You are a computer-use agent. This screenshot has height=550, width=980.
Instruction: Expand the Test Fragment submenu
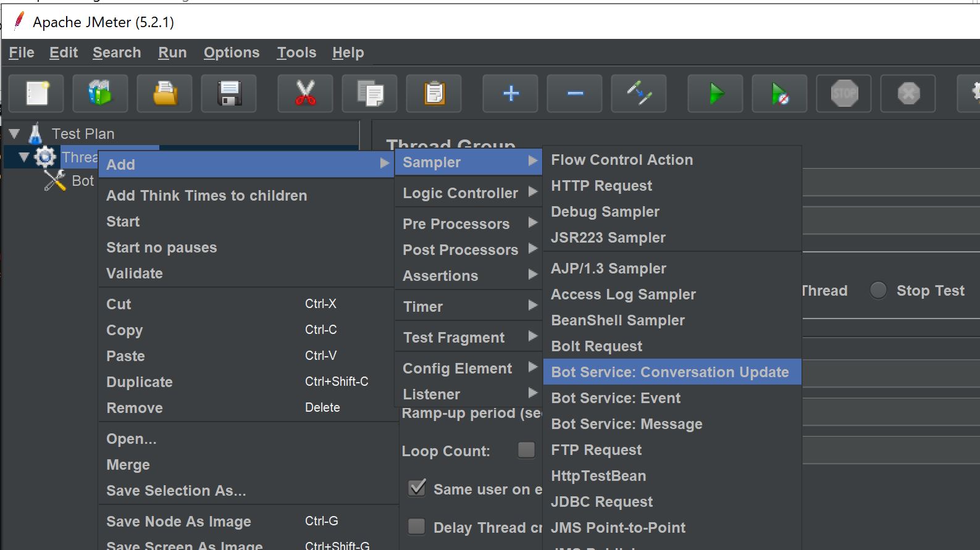click(x=469, y=338)
